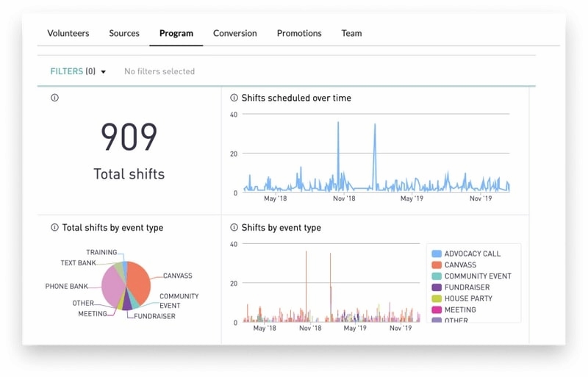The image size is (588, 377).
Task: Click the FUNDRAISER legend color swatch
Action: click(x=437, y=287)
